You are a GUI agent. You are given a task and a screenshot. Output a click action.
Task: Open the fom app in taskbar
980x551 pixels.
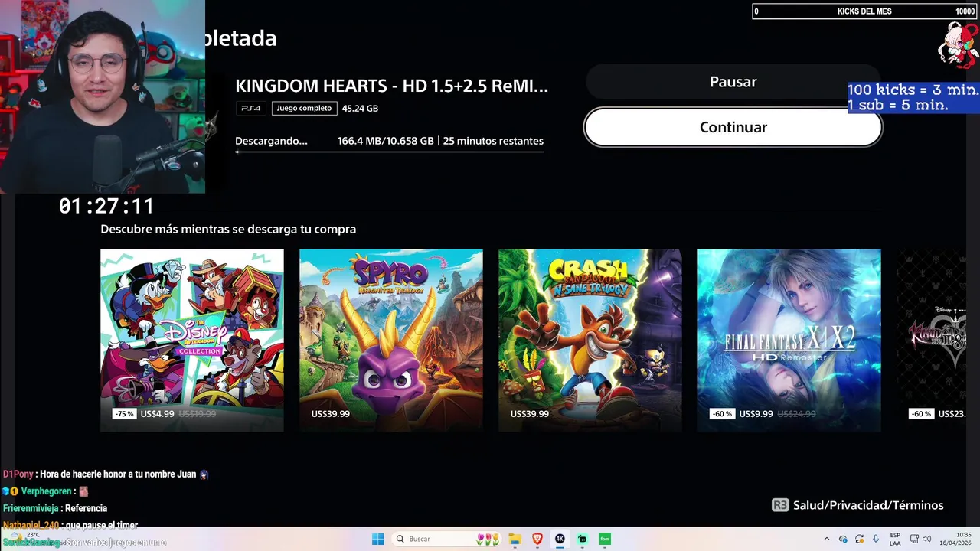coord(605,539)
